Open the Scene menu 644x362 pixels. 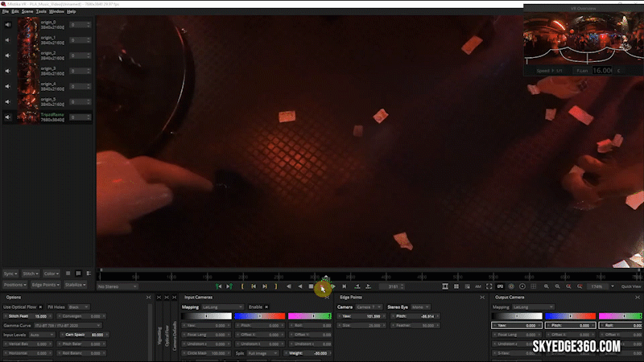point(27,11)
